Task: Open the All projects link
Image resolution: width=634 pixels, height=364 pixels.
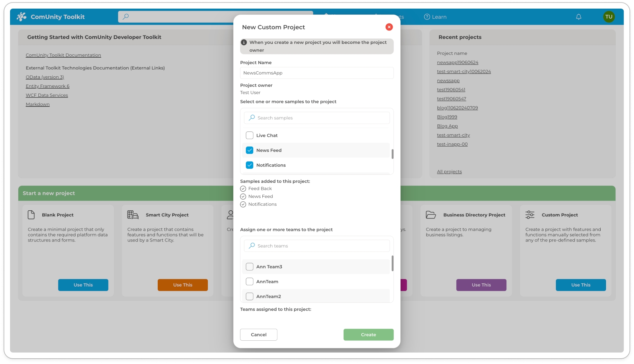Action: tap(449, 172)
